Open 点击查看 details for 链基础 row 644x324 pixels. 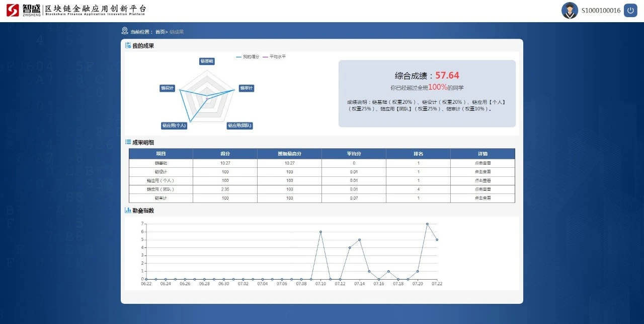coord(482,163)
